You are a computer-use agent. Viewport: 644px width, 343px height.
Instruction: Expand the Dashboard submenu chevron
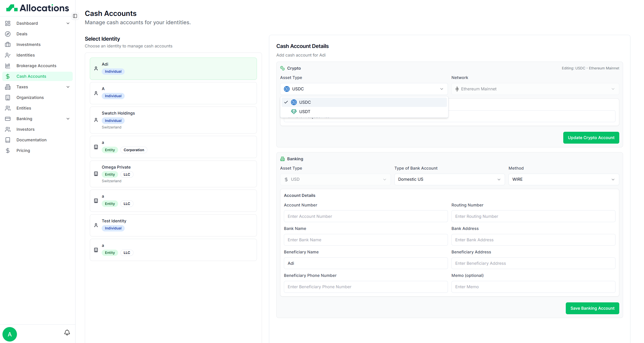click(x=68, y=23)
